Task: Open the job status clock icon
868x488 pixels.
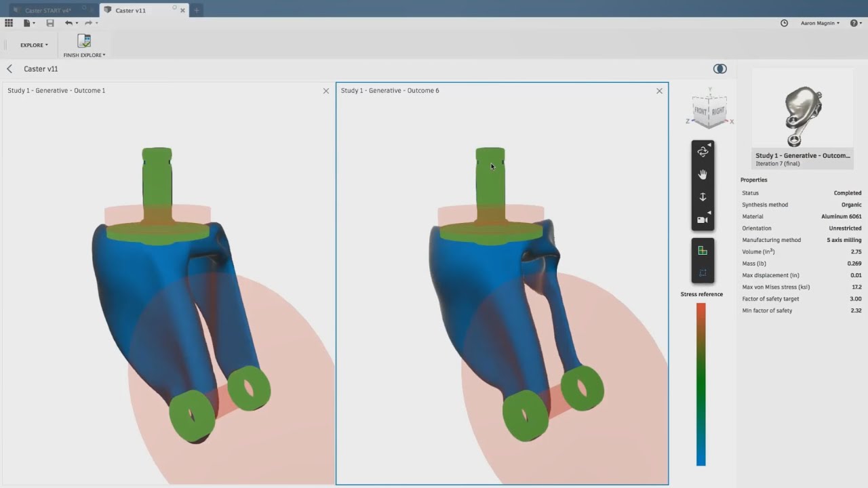Action: pos(785,23)
